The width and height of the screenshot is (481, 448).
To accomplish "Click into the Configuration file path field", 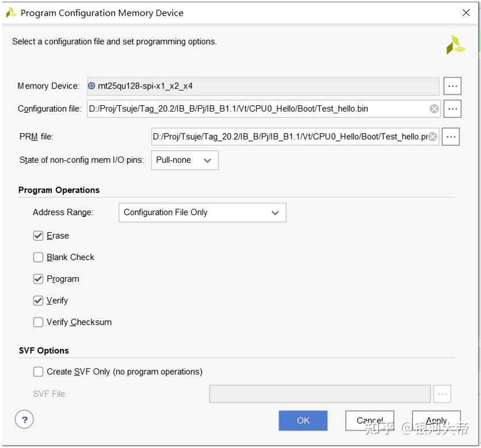I will click(256, 109).
